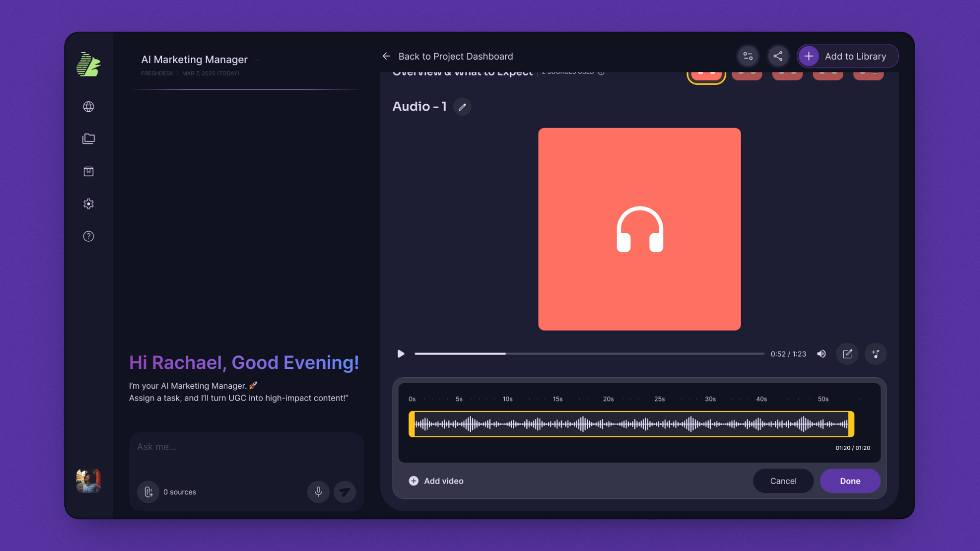This screenshot has height=551, width=980.
Task: Open the globe icon in the sidebar
Action: pyautogui.click(x=88, y=107)
